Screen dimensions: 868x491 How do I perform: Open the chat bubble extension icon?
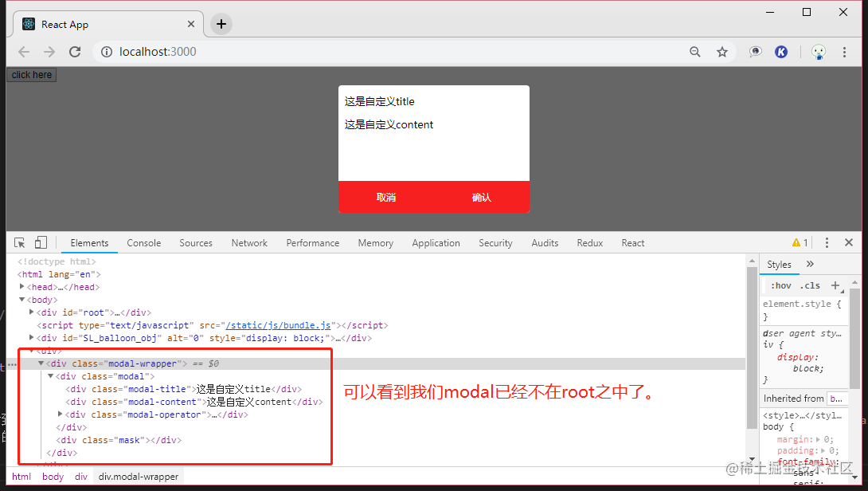coord(755,52)
